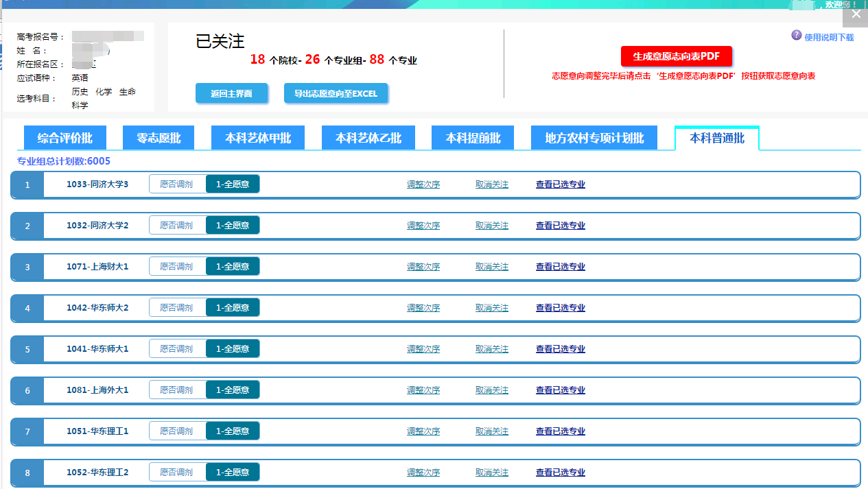Click 取消关注 for 1042-华东师大2
This screenshot has width=868, height=489.
pos(492,308)
